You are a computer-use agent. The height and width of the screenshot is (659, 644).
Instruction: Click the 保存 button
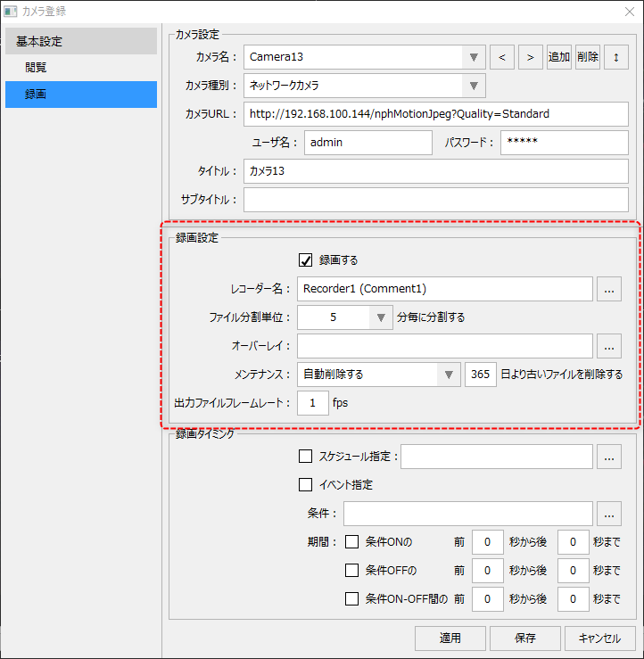(x=525, y=638)
